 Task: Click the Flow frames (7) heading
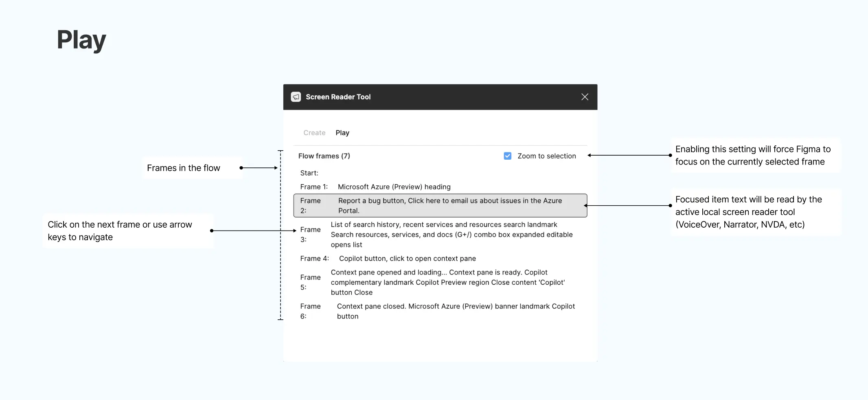tap(324, 156)
